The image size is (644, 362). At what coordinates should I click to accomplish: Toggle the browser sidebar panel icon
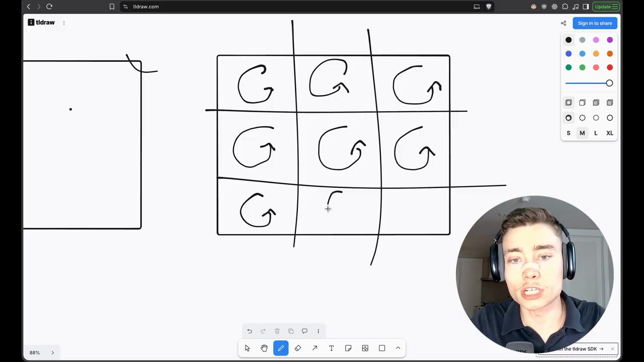click(x=586, y=7)
